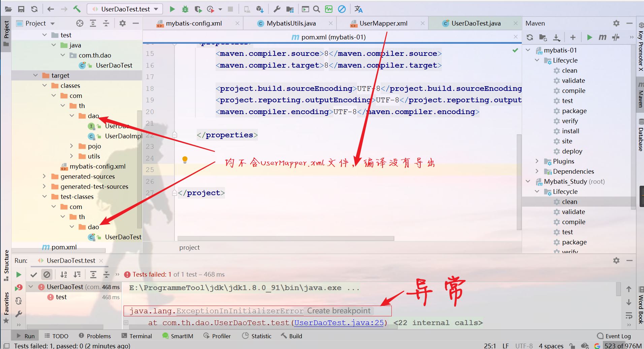Show intention actions via the yellow light bulb
The width and height of the screenshot is (644, 349).
185,160
